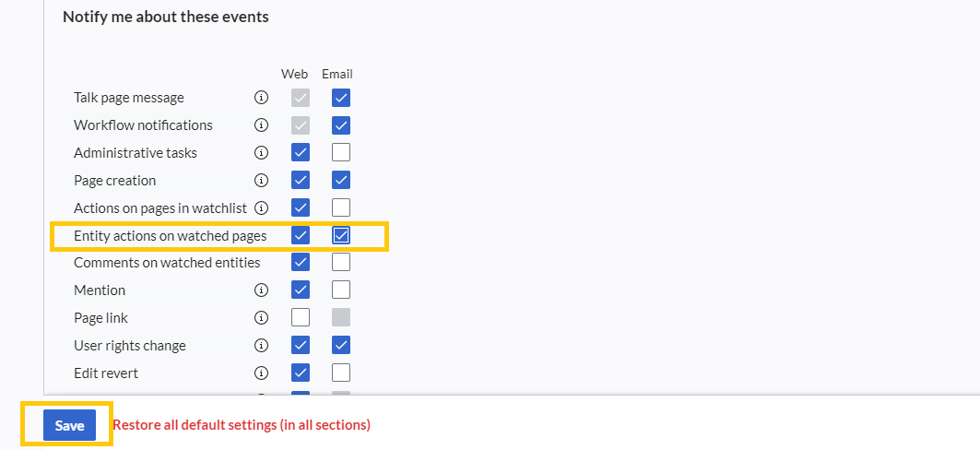The height and width of the screenshot is (450, 980).
Task: Check Email for Comments on watched entities
Action: pos(340,263)
